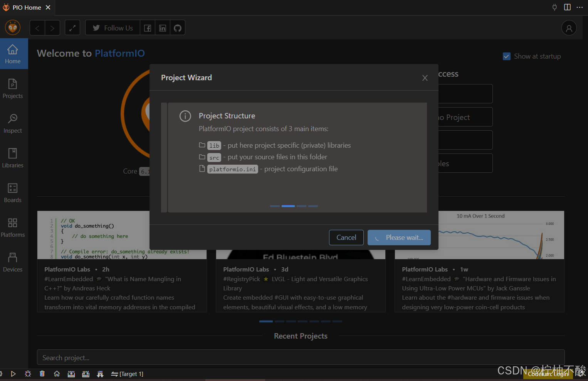The width and height of the screenshot is (588, 381).
Task: Open the LinkedIn icon link
Action: 163,28
